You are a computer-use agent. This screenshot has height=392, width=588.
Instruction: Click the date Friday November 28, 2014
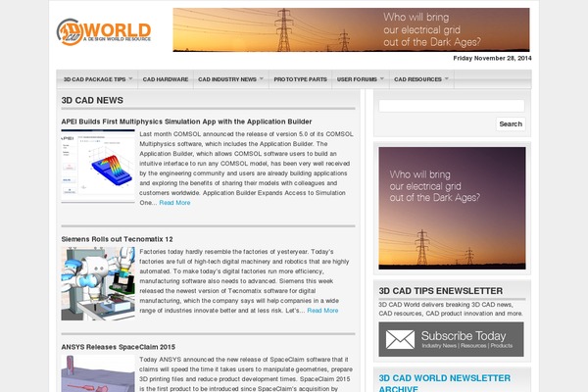pos(492,58)
